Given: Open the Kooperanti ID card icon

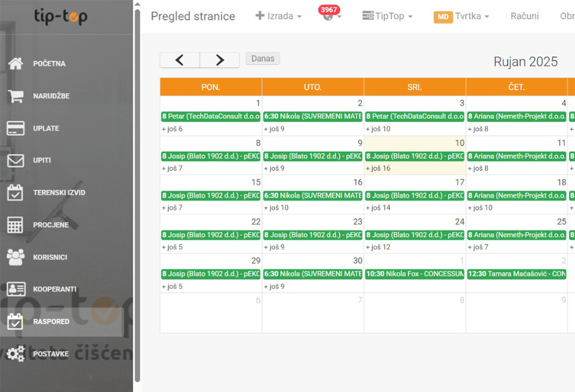Looking at the screenshot, I should pos(15,289).
